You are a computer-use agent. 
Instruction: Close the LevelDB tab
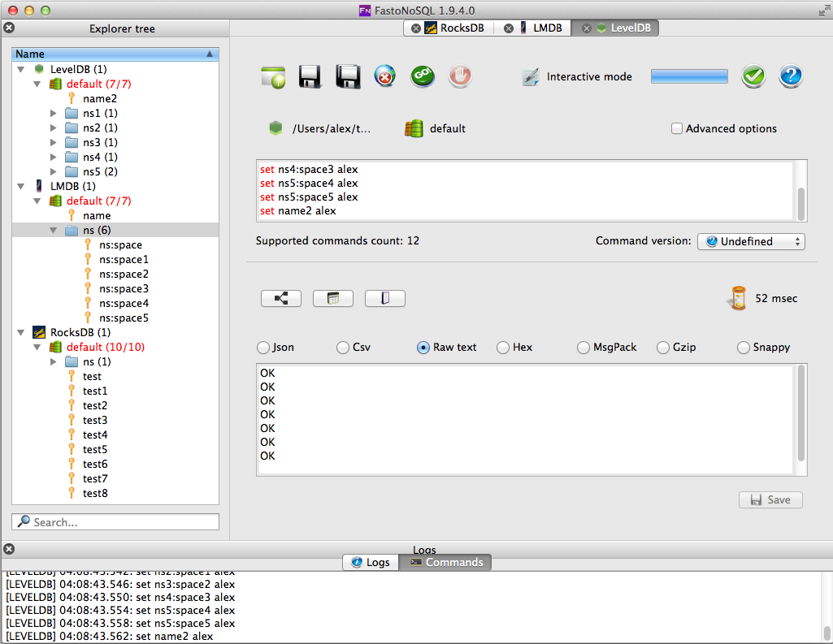click(587, 28)
